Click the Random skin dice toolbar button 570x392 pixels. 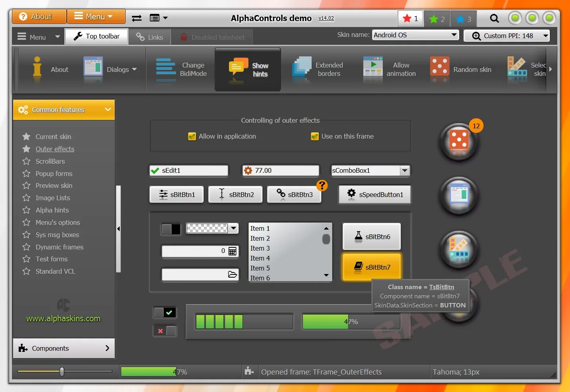pyautogui.click(x=461, y=70)
